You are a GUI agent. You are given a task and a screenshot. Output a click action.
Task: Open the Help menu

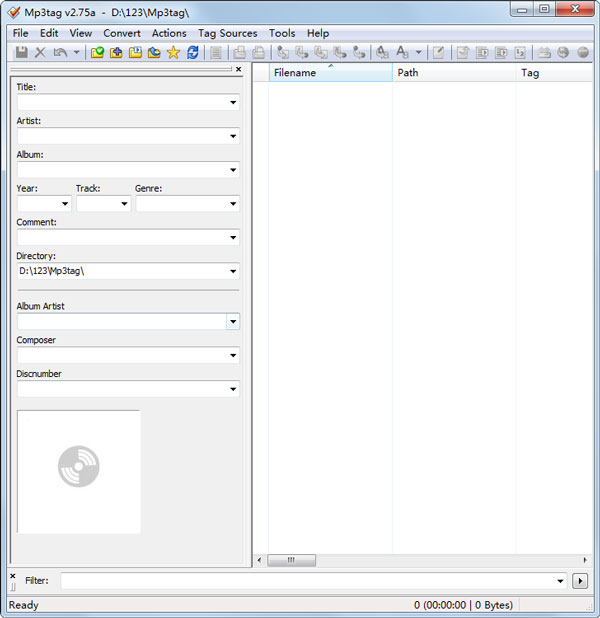(318, 33)
